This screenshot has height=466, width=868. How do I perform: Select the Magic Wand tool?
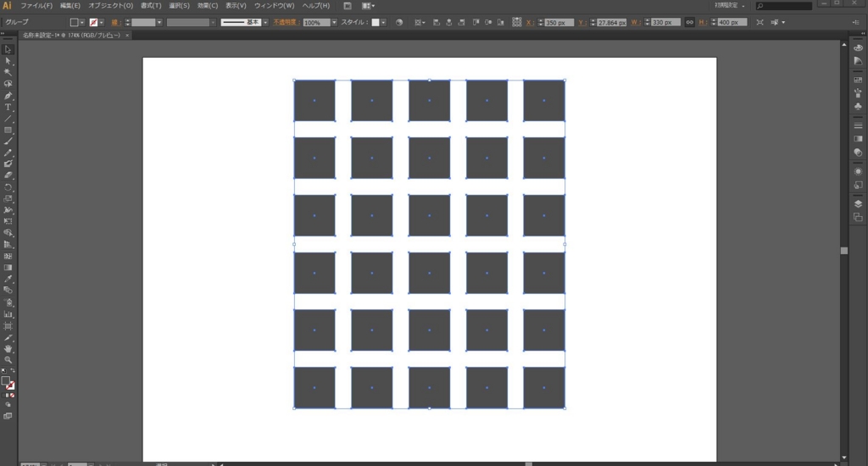tap(8, 73)
